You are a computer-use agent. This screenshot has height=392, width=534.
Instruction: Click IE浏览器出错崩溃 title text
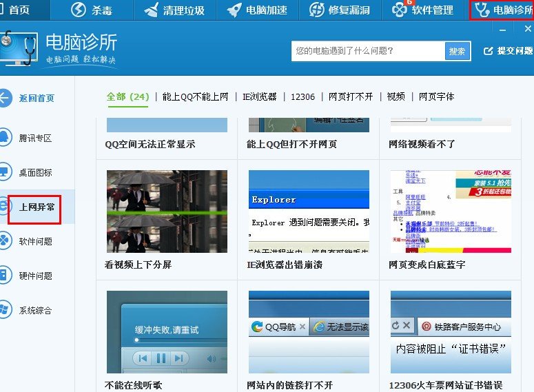(x=285, y=265)
